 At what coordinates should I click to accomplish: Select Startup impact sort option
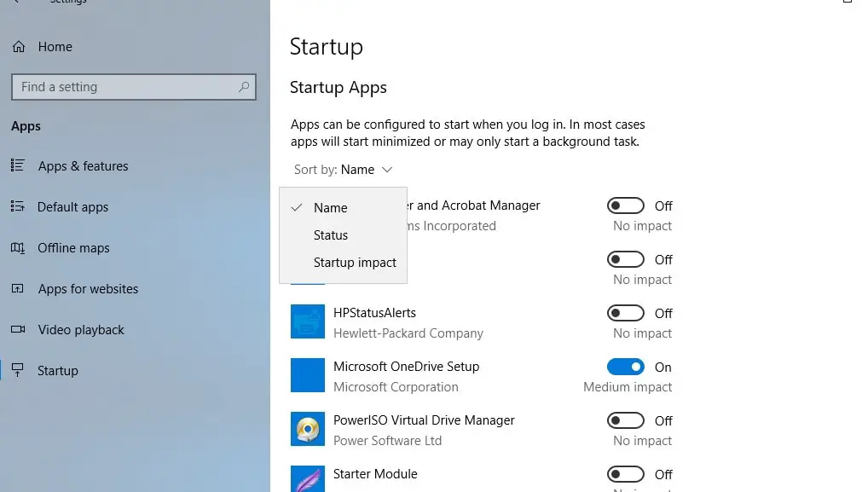(344, 263)
